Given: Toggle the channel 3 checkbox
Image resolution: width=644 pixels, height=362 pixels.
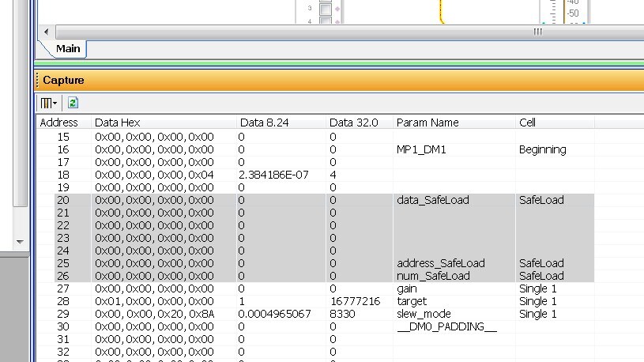Looking at the screenshot, I should point(326,9).
